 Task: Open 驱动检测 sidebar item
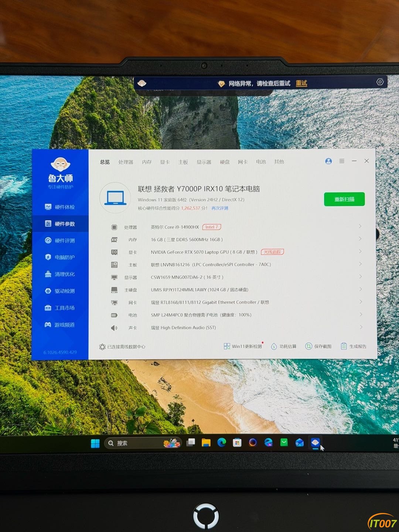pos(60,291)
